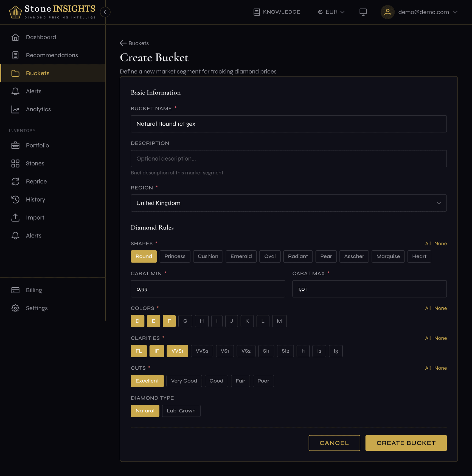Edit the Carat Min value field

tap(208, 289)
